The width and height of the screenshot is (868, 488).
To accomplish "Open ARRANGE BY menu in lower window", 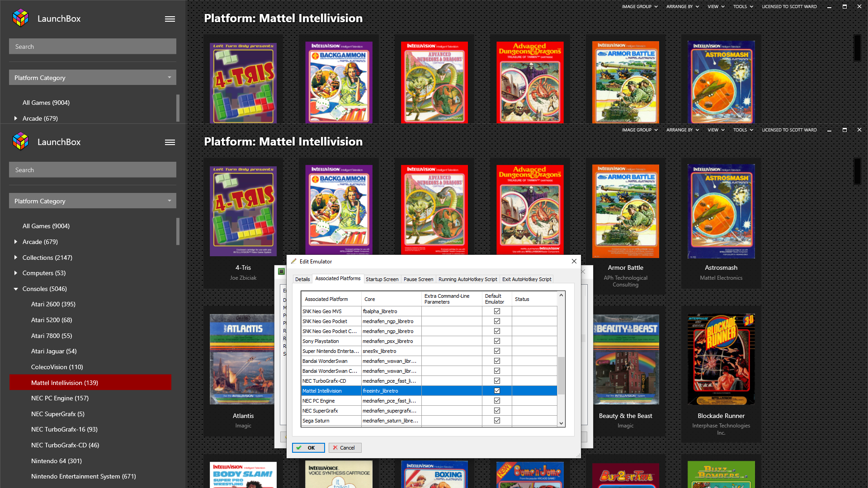I will [x=683, y=130].
